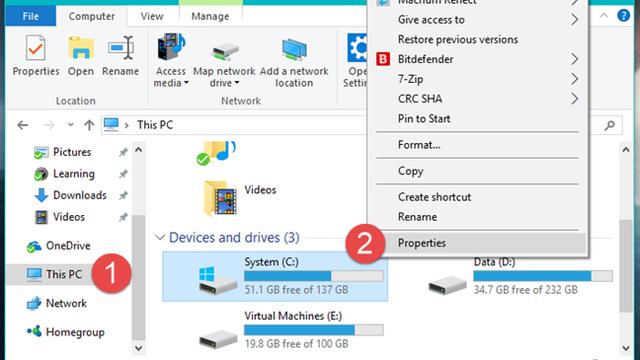640x360 pixels.
Task: Open the Give access to submenu
Action: 478,20
